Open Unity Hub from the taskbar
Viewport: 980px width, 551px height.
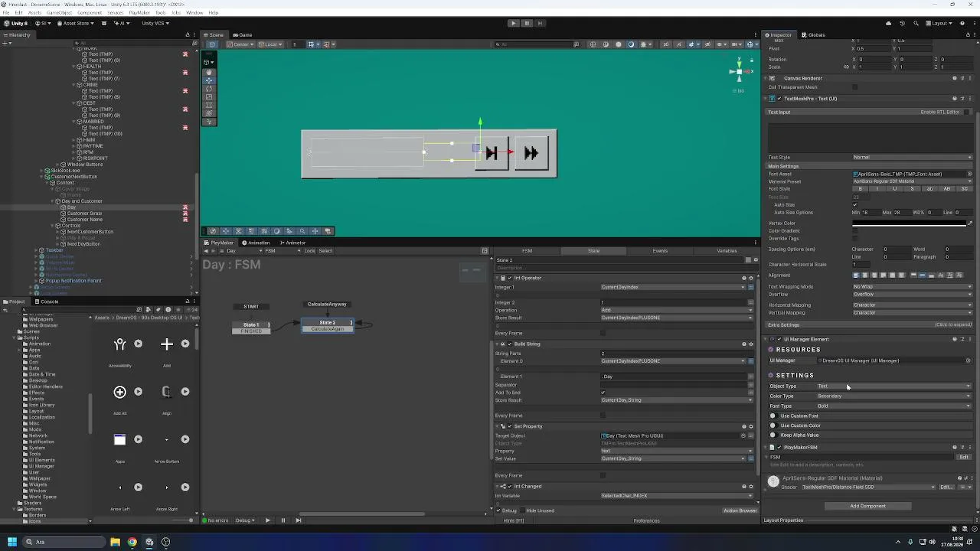click(x=149, y=542)
